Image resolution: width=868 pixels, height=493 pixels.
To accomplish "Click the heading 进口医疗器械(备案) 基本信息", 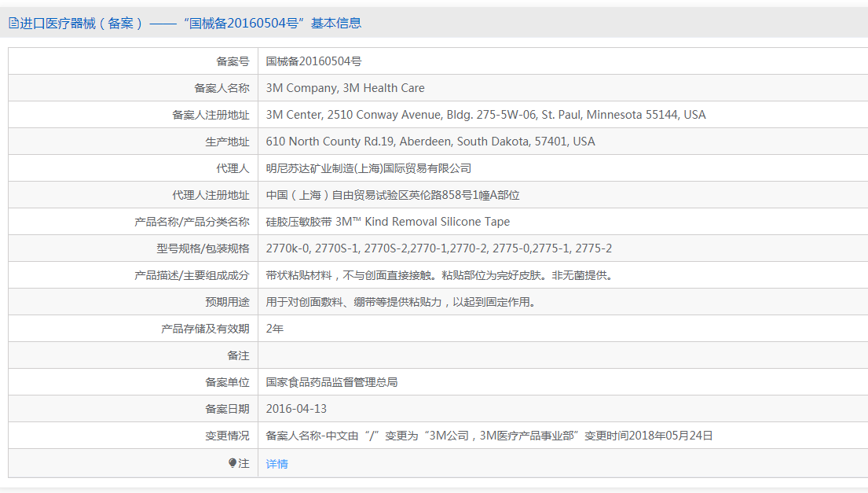I will [x=190, y=24].
